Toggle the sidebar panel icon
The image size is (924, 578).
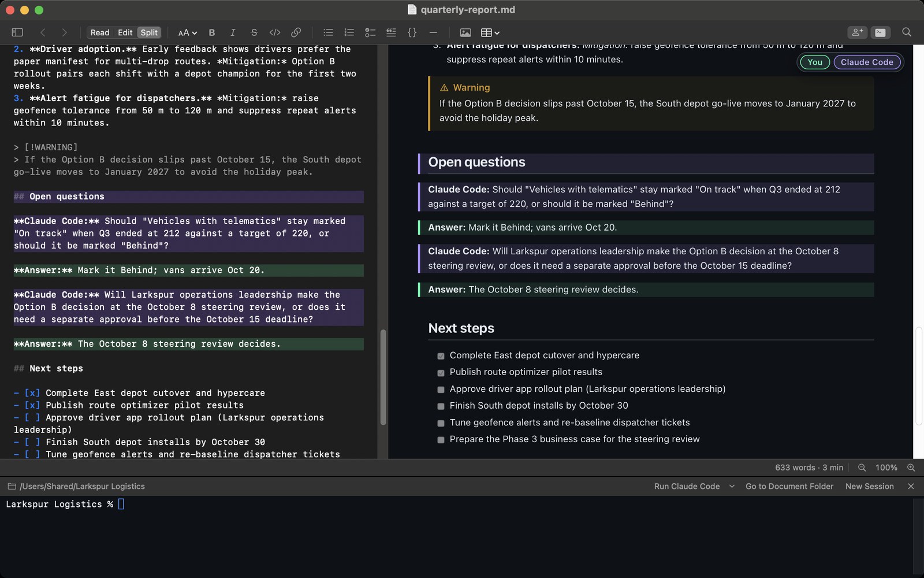tap(17, 32)
